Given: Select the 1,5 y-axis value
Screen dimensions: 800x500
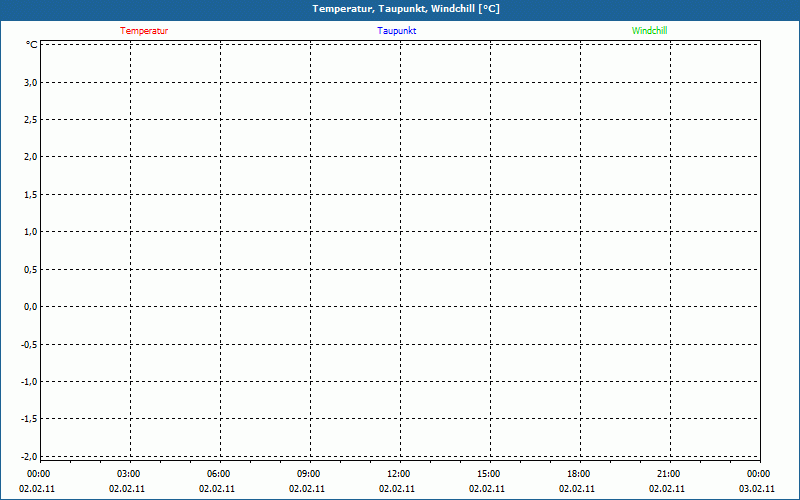Looking at the screenshot, I should (x=31, y=195).
